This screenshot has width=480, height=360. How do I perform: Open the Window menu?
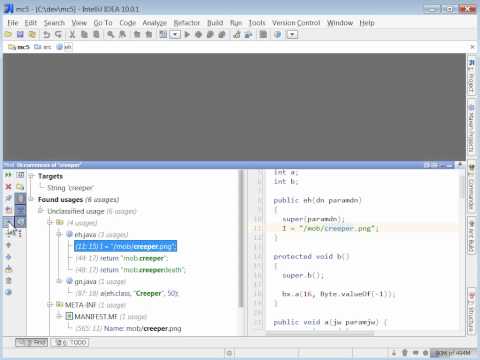click(340, 23)
